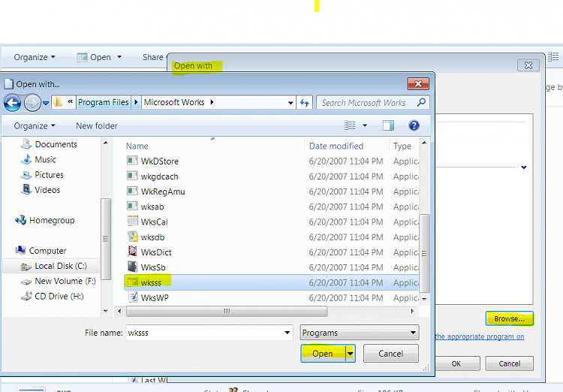Expand the arrow after Microsoft Works
The width and height of the screenshot is (563, 392).
(212, 102)
